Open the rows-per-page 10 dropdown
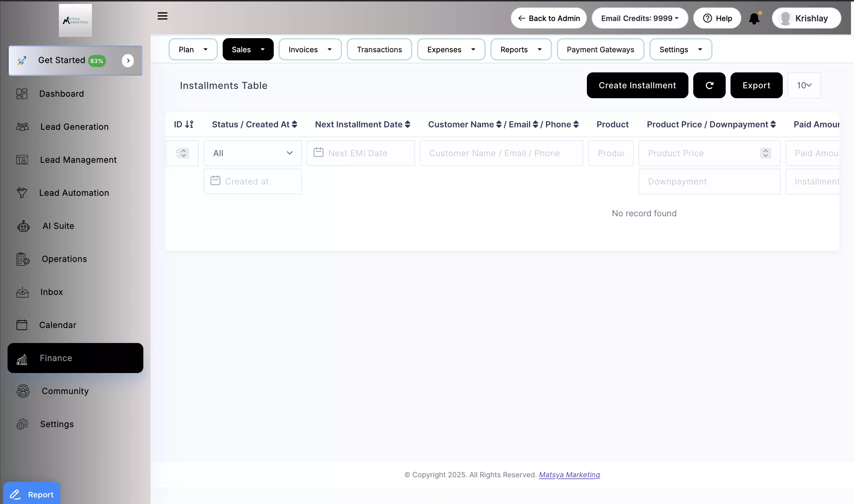 [x=804, y=85]
